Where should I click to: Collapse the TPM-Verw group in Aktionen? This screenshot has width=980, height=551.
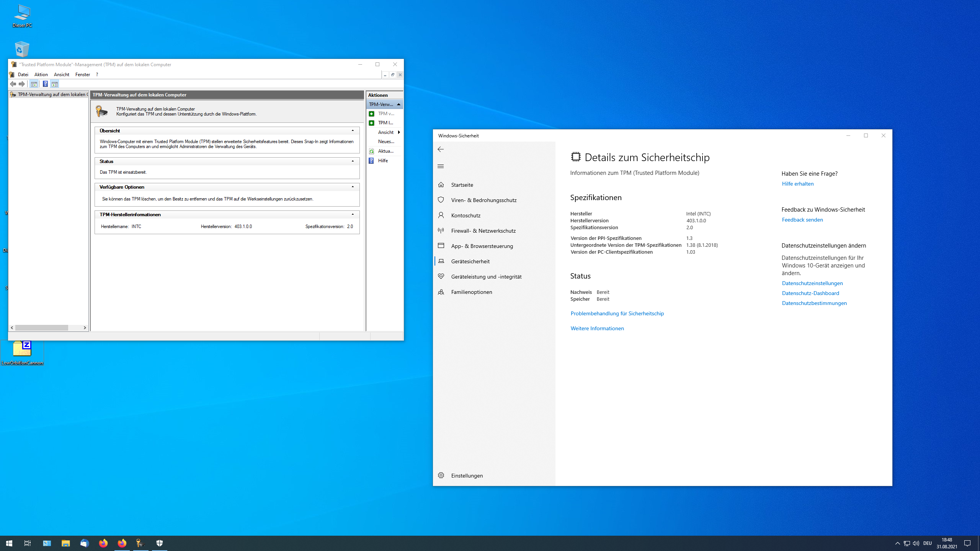coord(399,104)
